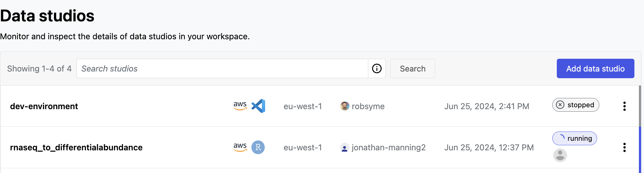
Task: Open the three-dot menu for rnaseq_to_differentialabundance
Action: pos(624,147)
